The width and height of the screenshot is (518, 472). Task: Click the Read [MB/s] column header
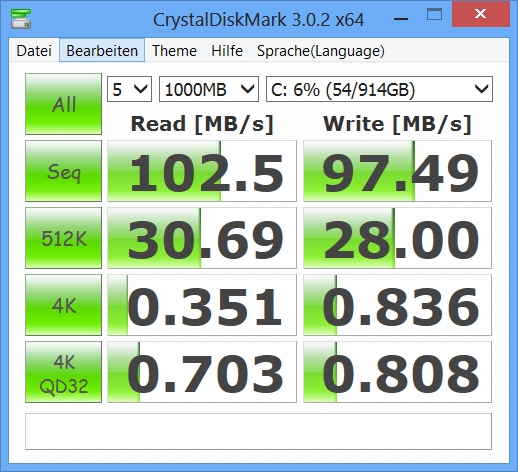202,124
